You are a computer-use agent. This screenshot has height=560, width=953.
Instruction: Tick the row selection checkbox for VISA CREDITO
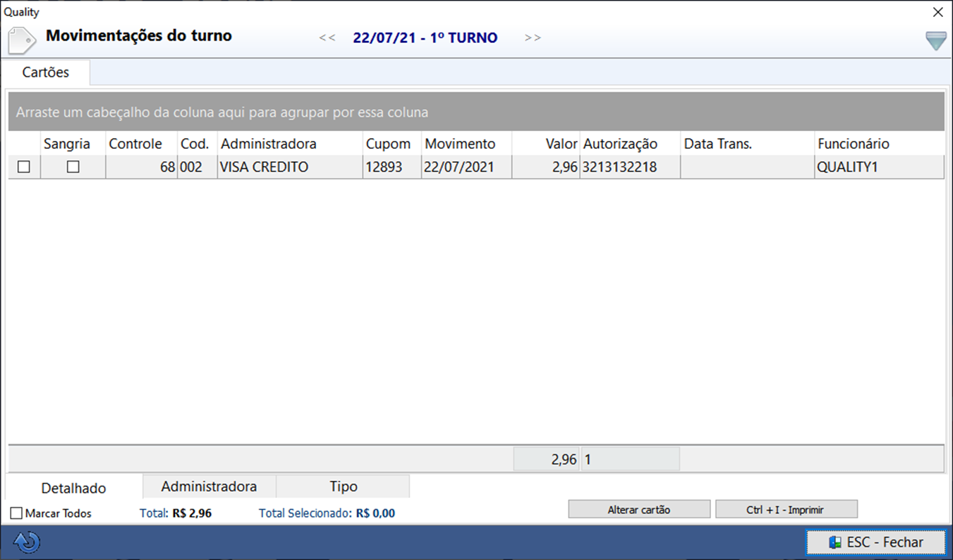24,167
